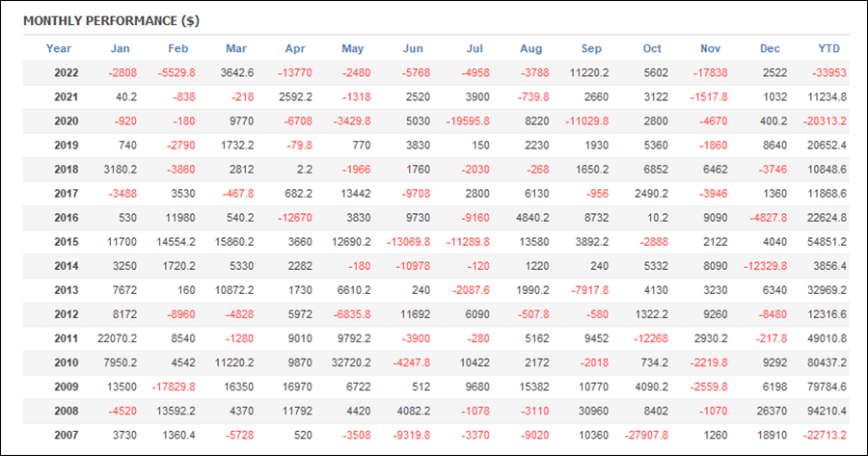Image resolution: width=868 pixels, height=456 pixels.
Task: Click the 2022 YTD value -33953
Action: tap(829, 72)
